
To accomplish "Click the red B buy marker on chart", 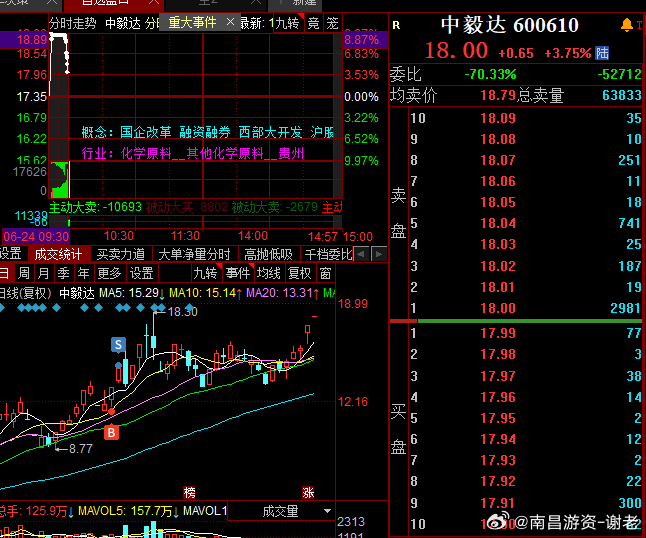I will point(111,433).
